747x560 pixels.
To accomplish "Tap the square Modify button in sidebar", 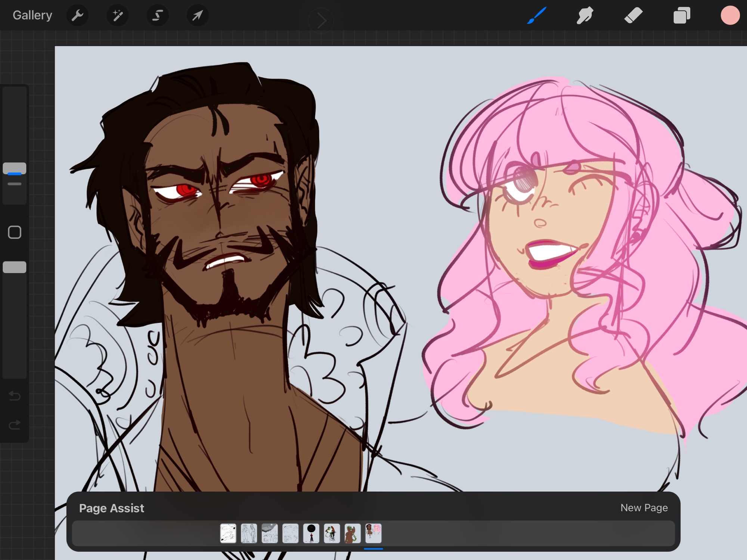I will click(x=15, y=232).
